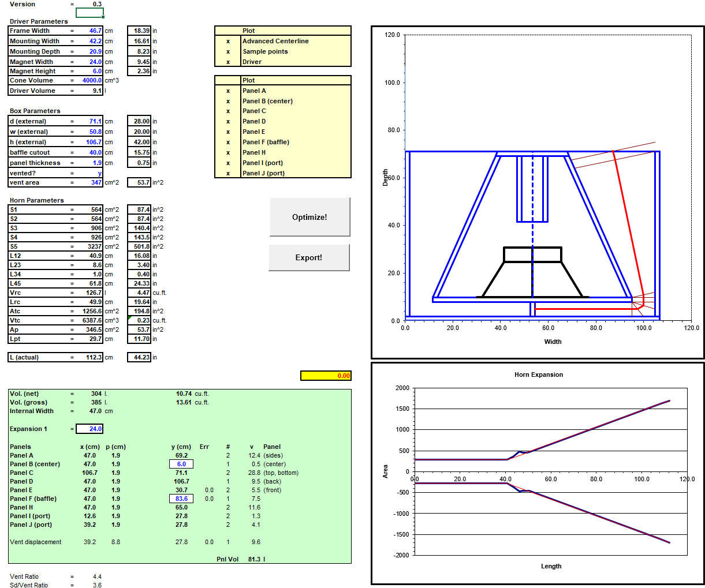
Task: Select the Magnet Width value 24.0
Action: tap(90, 62)
